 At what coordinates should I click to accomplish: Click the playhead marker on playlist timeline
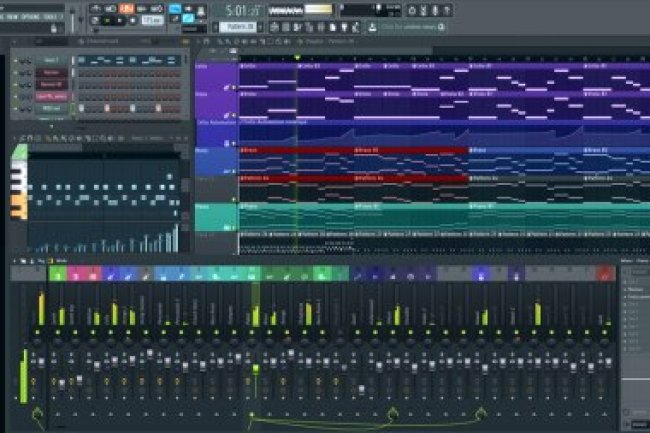tap(297, 57)
